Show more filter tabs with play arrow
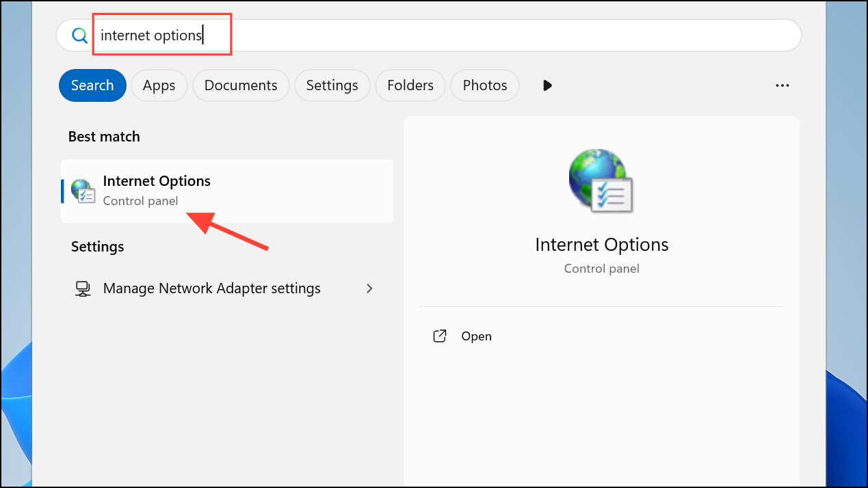 click(x=547, y=85)
